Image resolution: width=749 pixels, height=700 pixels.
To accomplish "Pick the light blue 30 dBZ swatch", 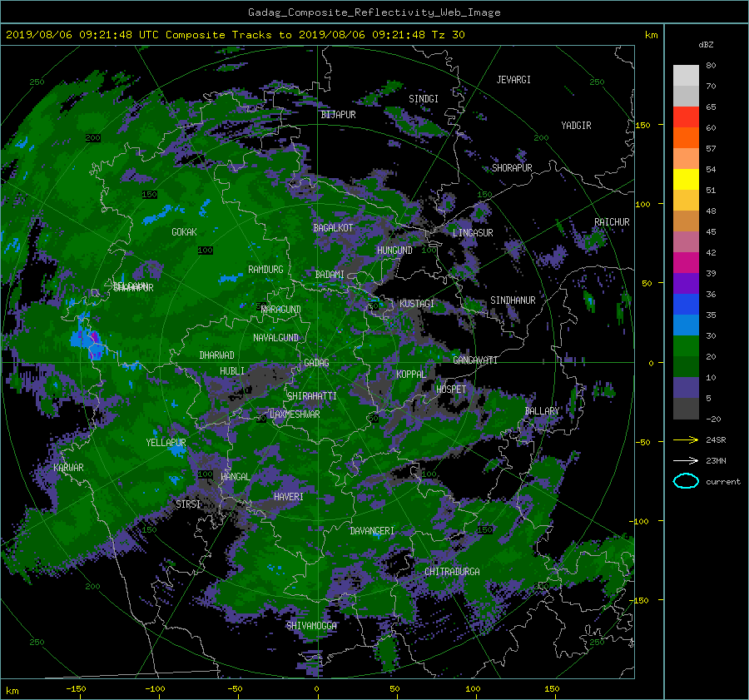I will pos(686,325).
